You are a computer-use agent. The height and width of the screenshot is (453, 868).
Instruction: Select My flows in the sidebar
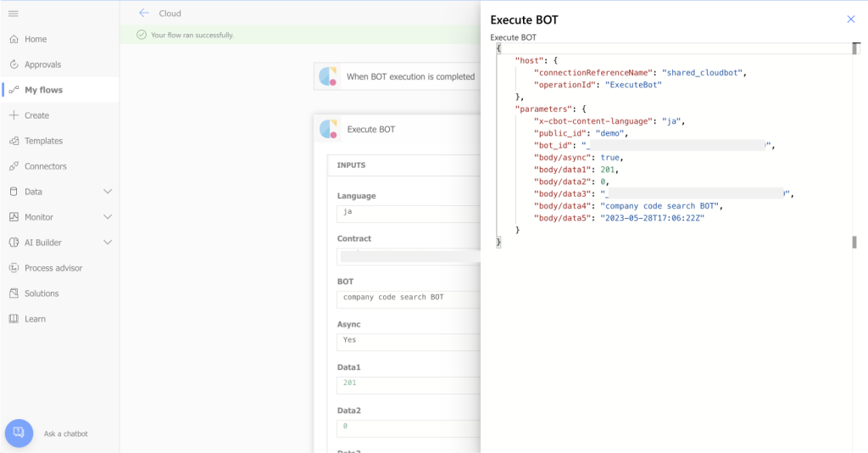(x=60, y=90)
